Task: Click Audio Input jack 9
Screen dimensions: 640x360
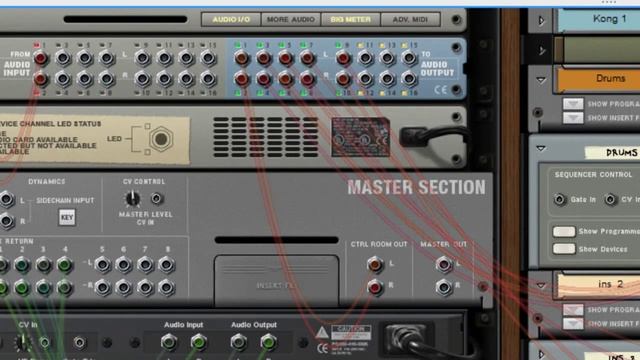Action: 142,58
